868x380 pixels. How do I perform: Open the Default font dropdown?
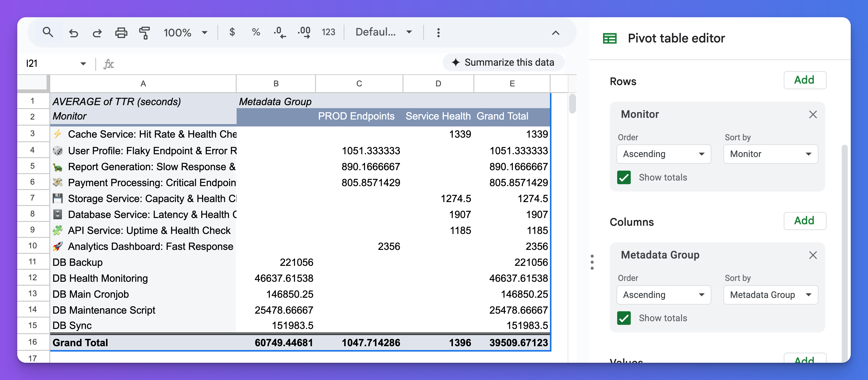(x=383, y=32)
